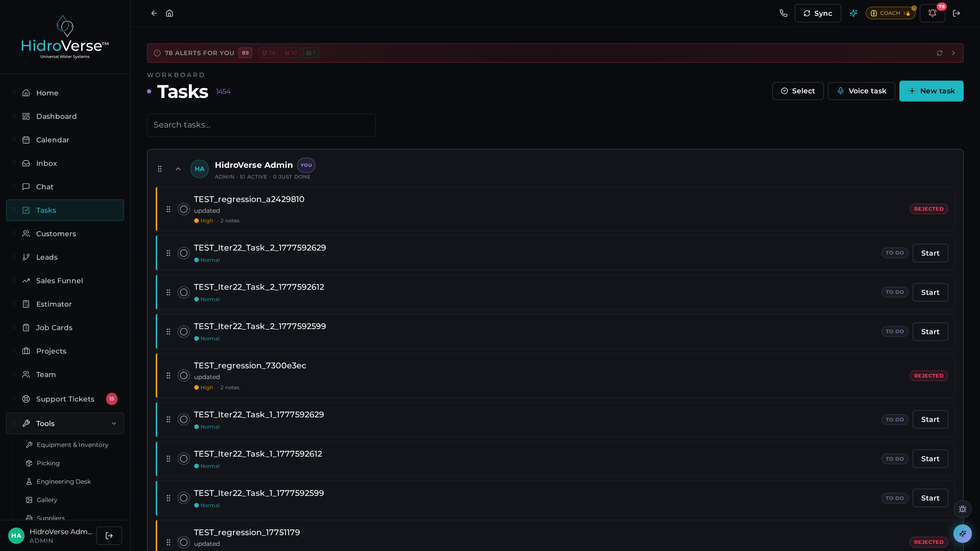The image size is (980, 551).
Task: Focus the Search tasks field
Action: 261,125
